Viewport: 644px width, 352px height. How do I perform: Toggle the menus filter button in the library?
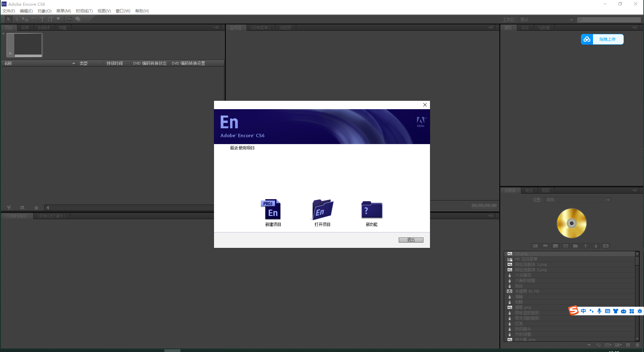tap(535, 246)
